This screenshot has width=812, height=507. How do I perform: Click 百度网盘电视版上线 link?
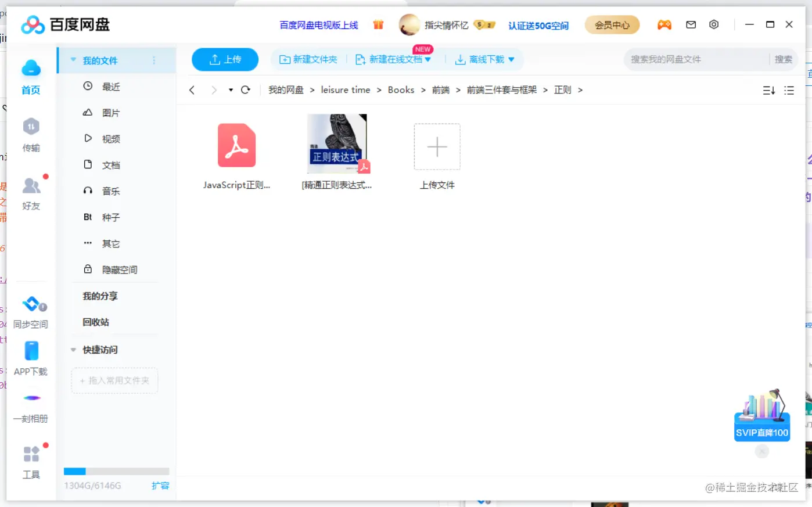[x=319, y=25]
